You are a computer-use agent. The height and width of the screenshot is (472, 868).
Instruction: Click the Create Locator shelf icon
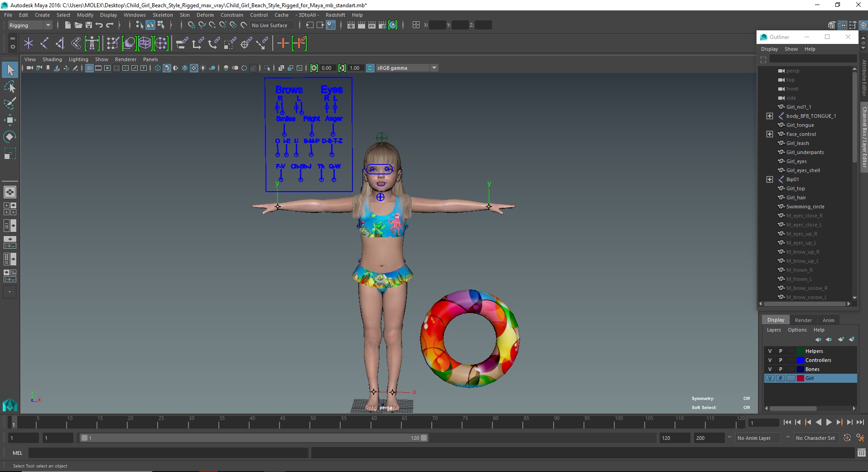(29, 43)
